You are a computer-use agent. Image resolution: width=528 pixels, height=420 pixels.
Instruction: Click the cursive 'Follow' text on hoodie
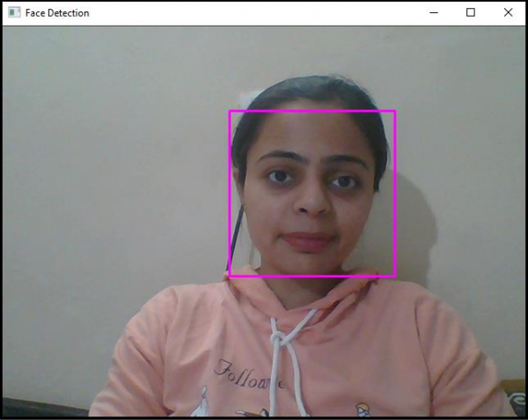click(x=249, y=374)
